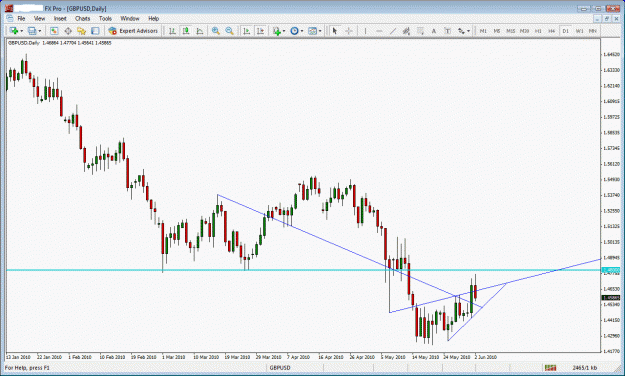Select the H1 timeframe button
The image size is (625, 376).
[x=538, y=31]
